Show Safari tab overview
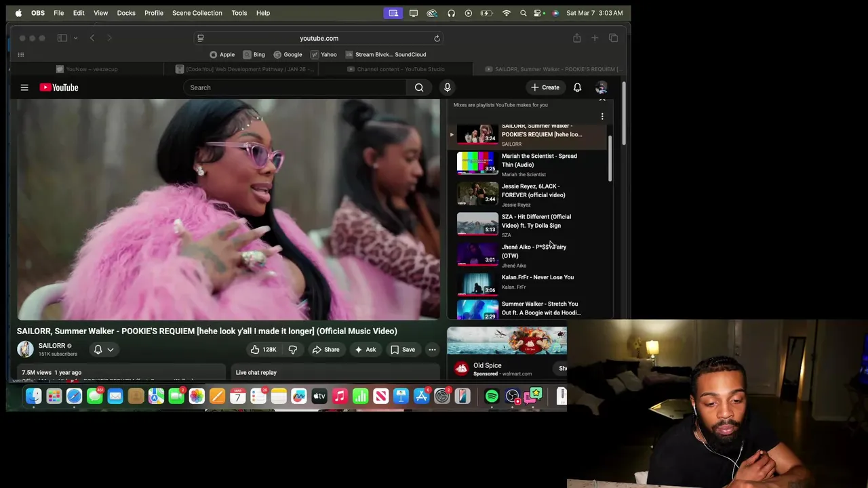Viewport: 868px width, 488px height. click(613, 39)
